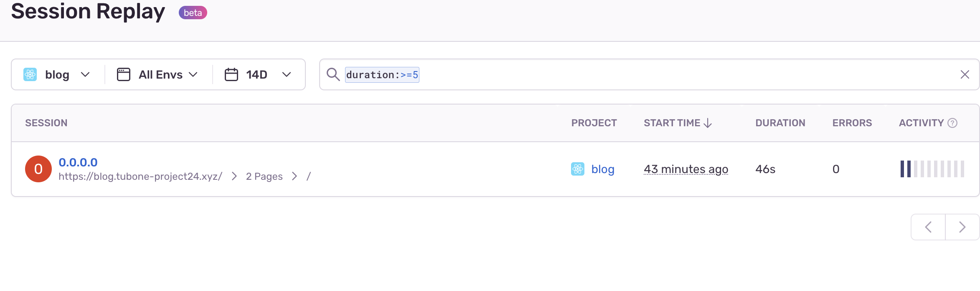The height and width of the screenshot is (291, 980).
Task: Click the Activity help question icon
Action: point(952,123)
